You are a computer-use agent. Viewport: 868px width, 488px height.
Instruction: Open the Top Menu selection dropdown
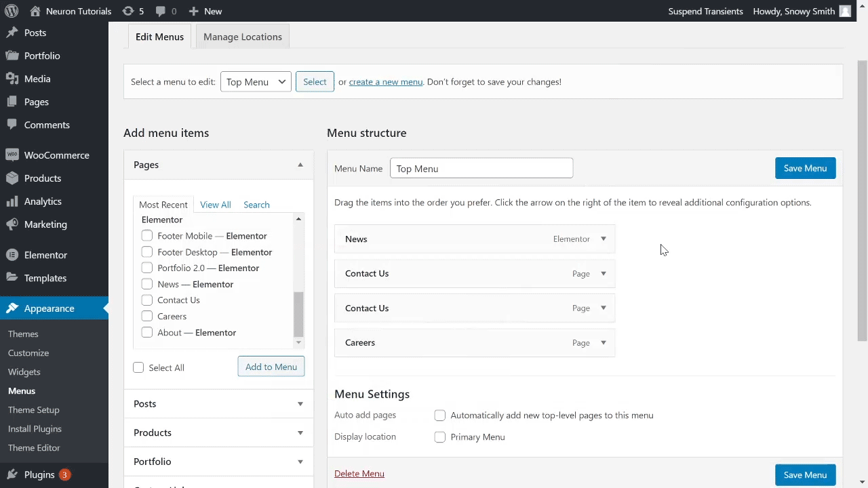pos(256,82)
